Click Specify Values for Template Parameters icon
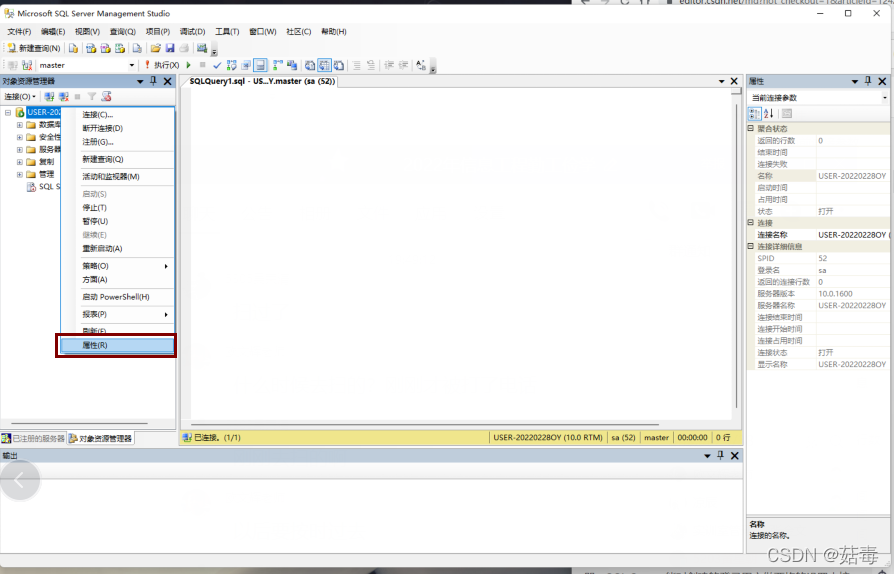This screenshot has width=894, height=574. (x=421, y=65)
